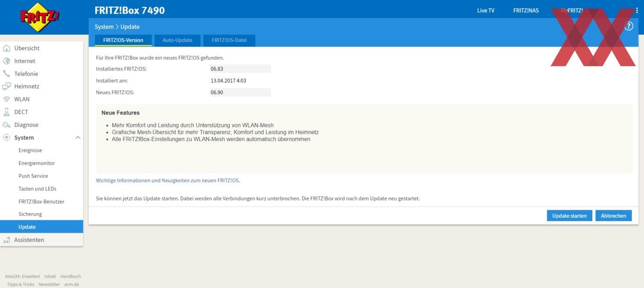644x288 pixels.
Task: Click the Tipps & Tricks link
Action: click(x=20, y=285)
